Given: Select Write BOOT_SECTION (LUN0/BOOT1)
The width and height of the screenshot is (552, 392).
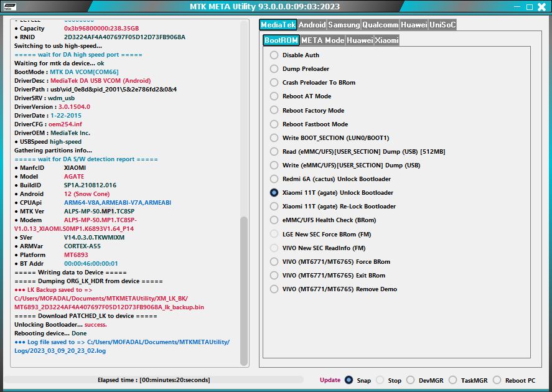Looking at the screenshot, I should click(x=274, y=138).
